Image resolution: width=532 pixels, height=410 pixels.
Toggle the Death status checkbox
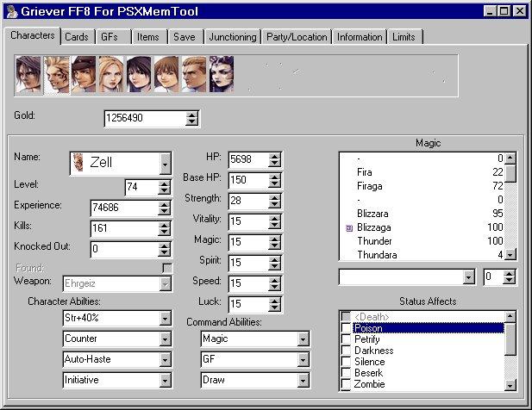(x=346, y=317)
